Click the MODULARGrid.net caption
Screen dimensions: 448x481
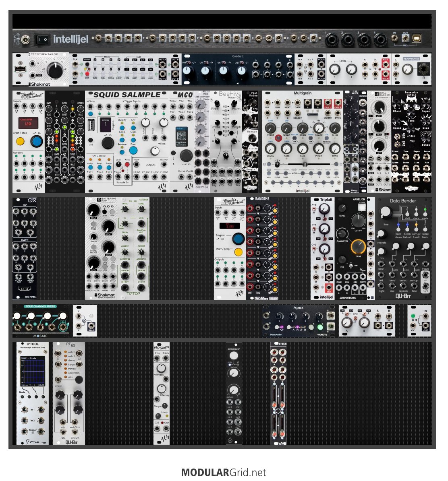pyautogui.click(x=224, y=473)
